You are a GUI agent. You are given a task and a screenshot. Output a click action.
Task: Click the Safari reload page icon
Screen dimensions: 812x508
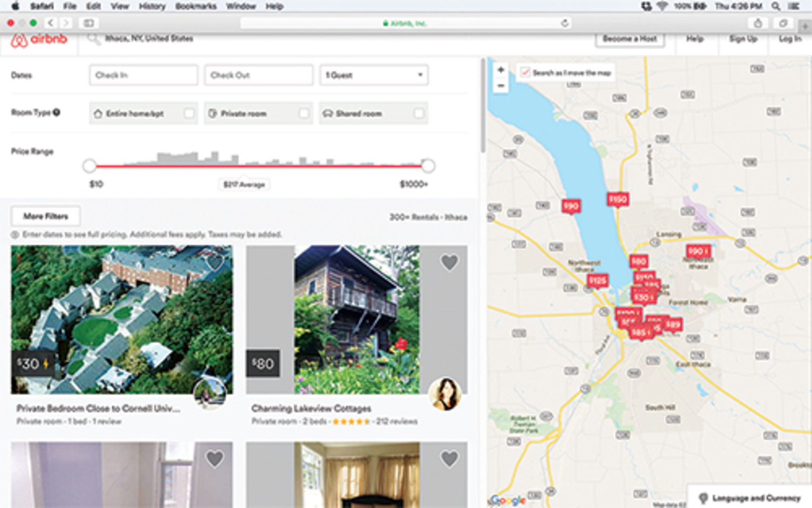coord(565,23)
